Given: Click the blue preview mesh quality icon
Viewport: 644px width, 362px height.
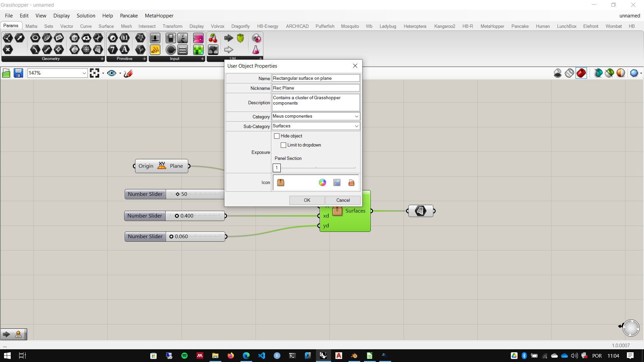Looking at the screenshot, I should coord(634,73).
